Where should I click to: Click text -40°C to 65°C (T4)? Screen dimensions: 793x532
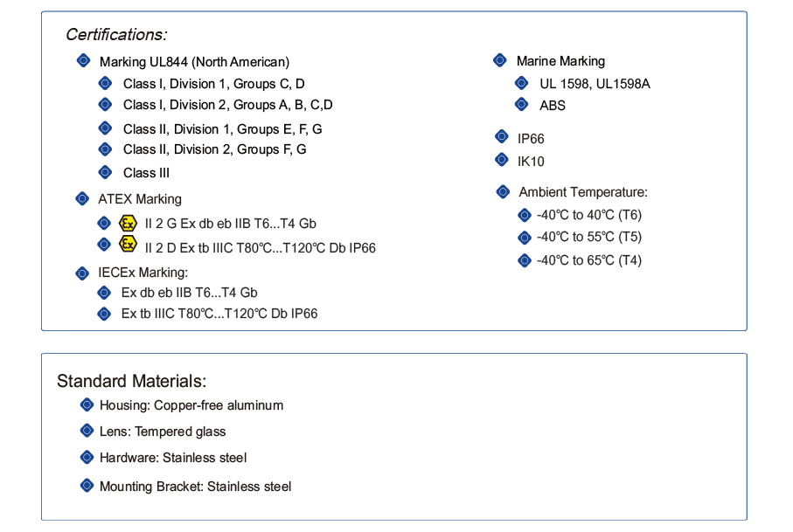(x=589, y=260)
